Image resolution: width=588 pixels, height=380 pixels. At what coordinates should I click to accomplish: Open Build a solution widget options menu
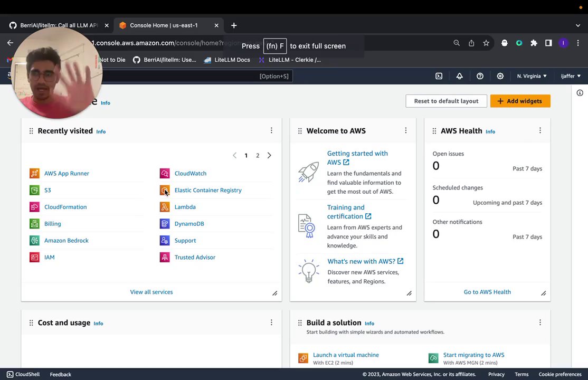pos(540,322)
